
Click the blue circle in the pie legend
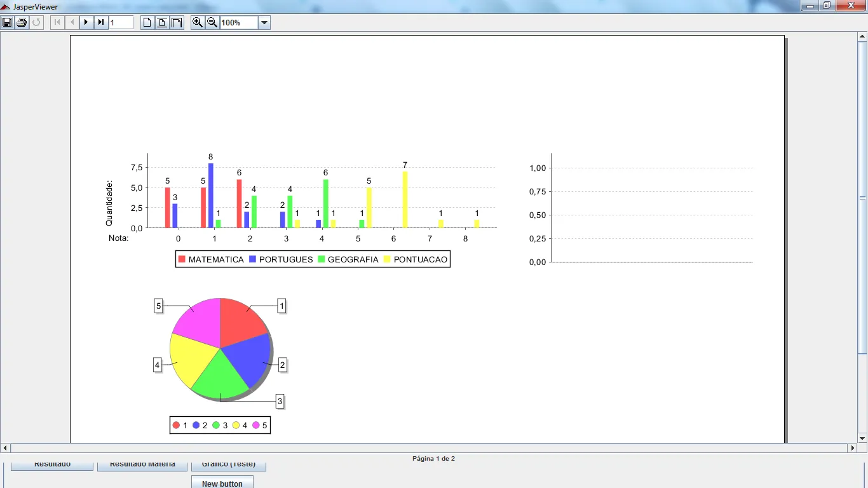point(196,425)
